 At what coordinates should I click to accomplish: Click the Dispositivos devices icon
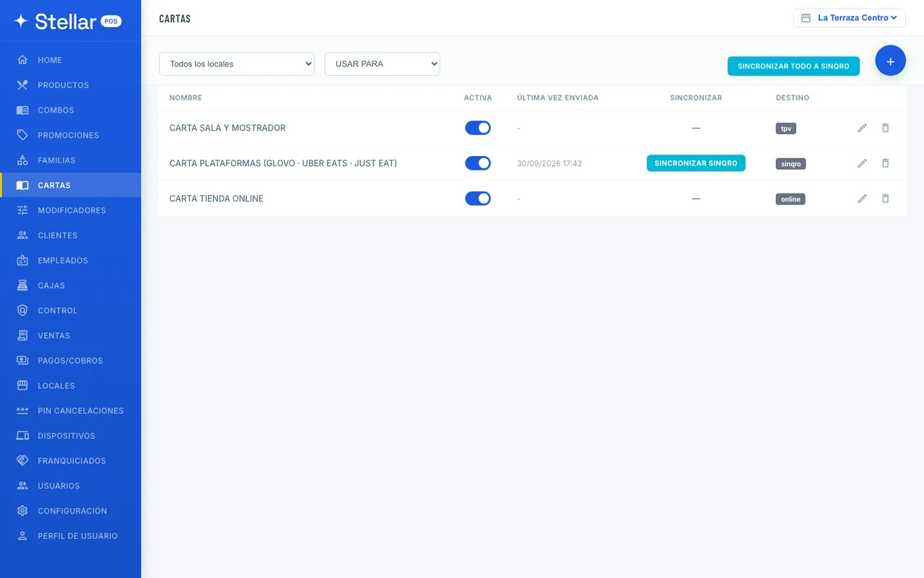22,436
